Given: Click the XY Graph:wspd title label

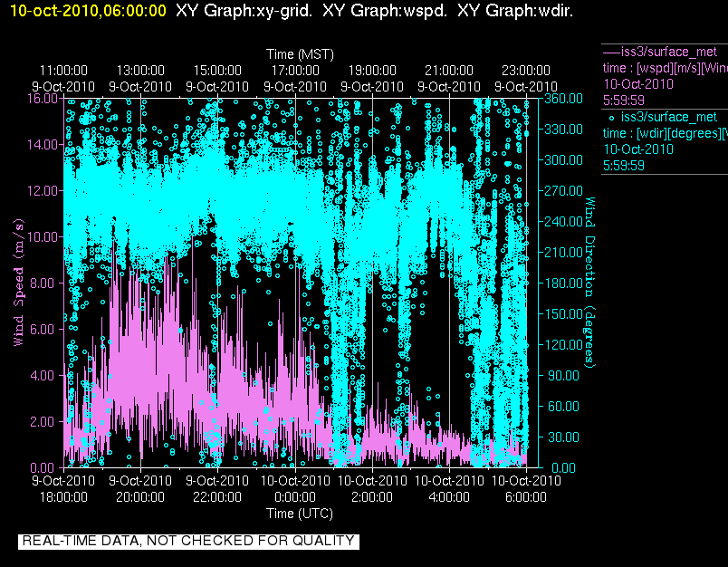Looking at the screenshot, I should click(385, 11).
